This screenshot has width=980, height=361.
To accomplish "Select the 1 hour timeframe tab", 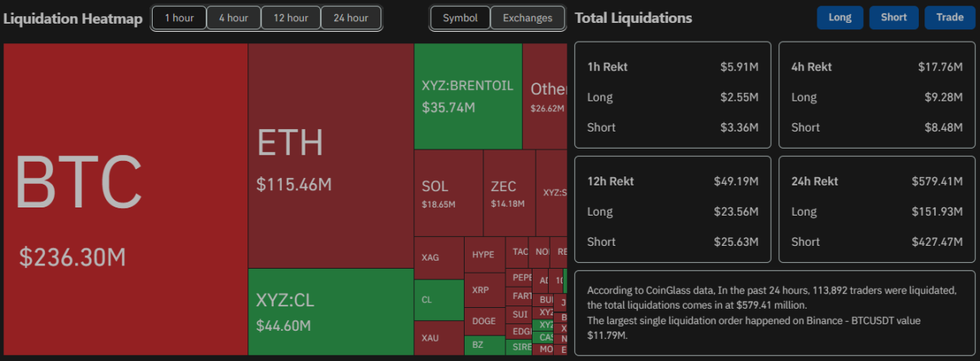I will [179, 18].
